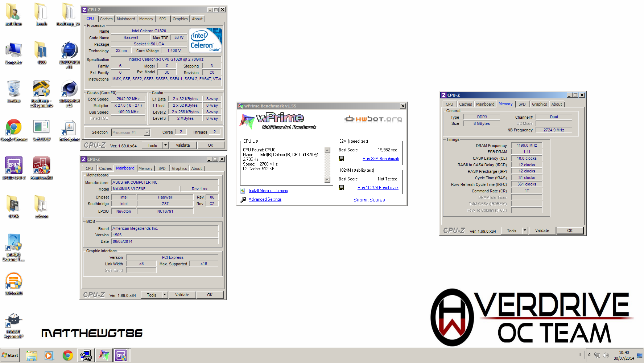The height and width of the screenshot is (363, 644).
Task: Click CPU List scrollbar down arrow
Action: (x=327, y=179)
